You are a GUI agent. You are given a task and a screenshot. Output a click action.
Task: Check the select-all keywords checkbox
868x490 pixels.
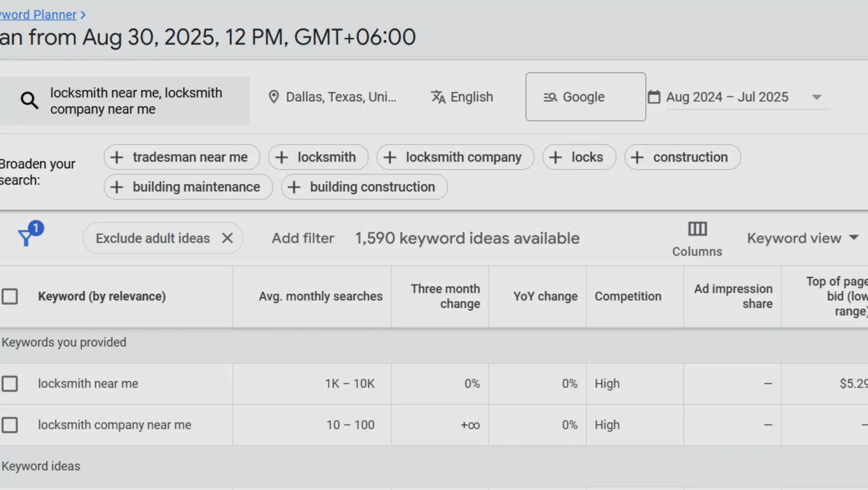click(x=11, y=296)
